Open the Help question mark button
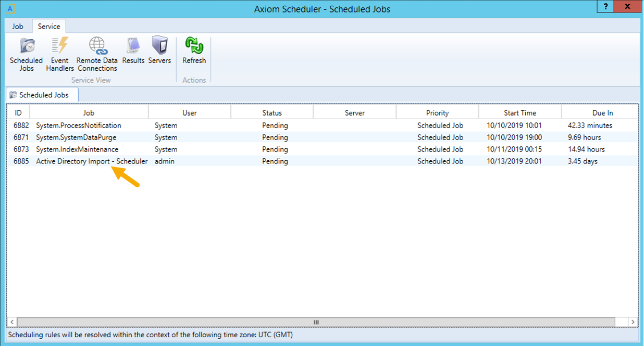Viewport: 644px width, 346px height. coord(605,7)
